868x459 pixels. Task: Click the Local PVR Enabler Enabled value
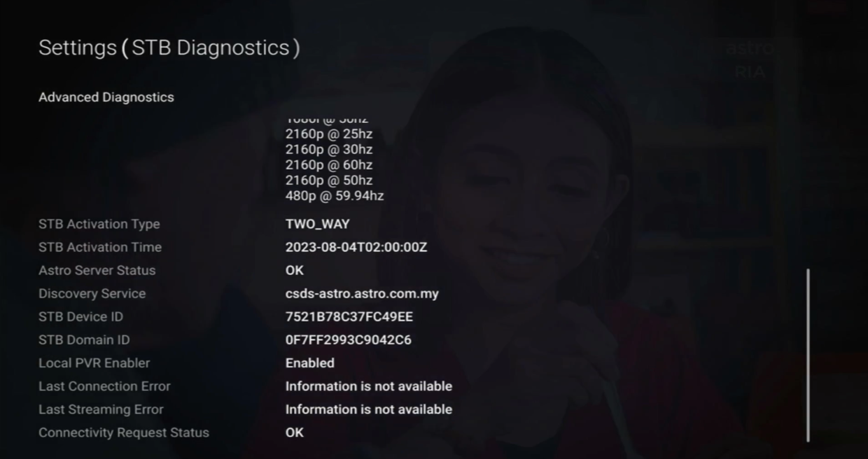pos(310,362)
